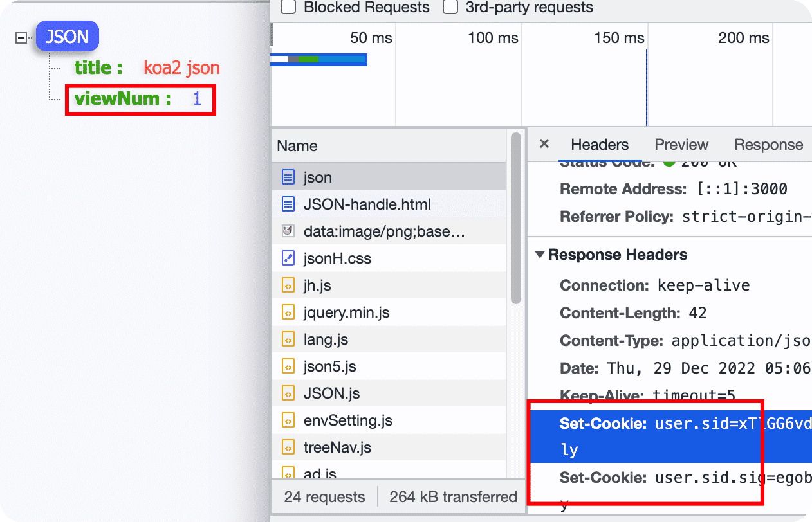Click the treeNav.js script icon

click(x=288, y=447)
